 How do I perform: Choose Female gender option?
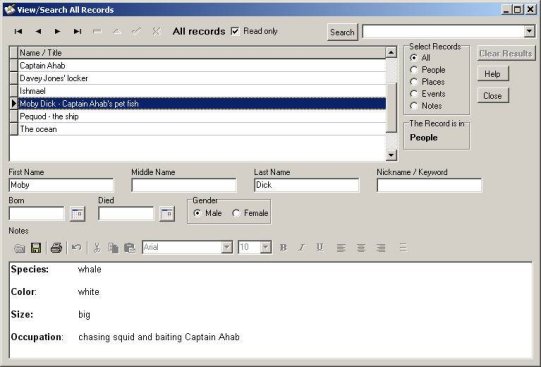coord(236,213)
